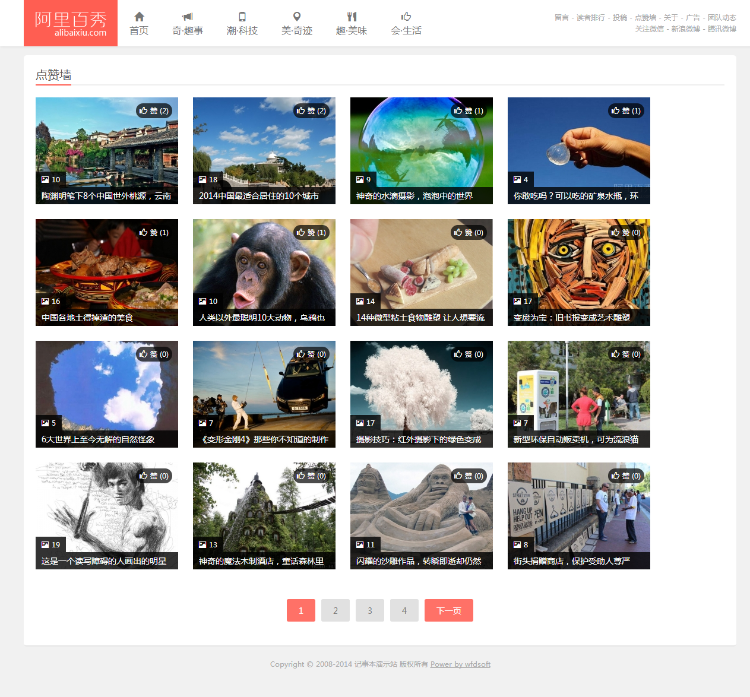Open the 关于 header link
This screenshot has width=750, height=697.
[671, 18]
